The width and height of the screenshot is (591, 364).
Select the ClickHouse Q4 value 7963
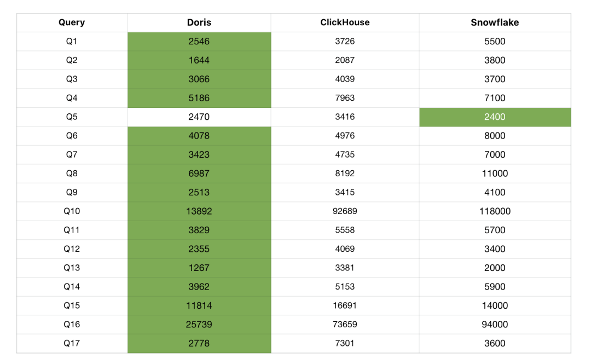tap(345, 98)
